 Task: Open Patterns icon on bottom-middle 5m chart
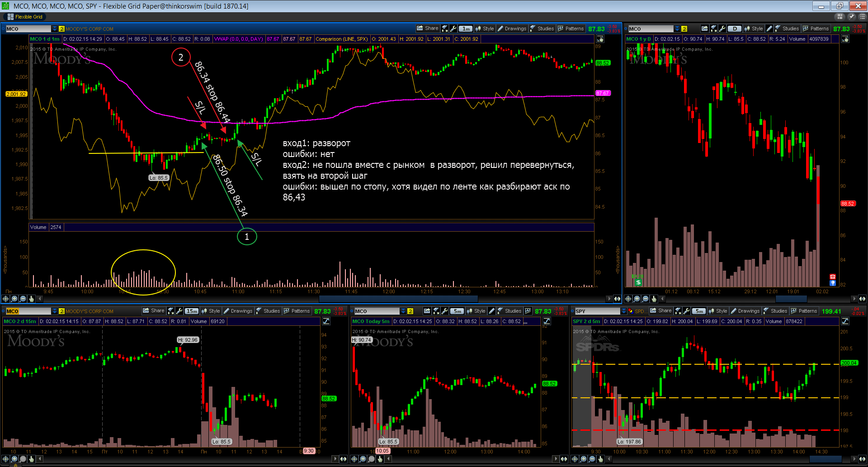528,311
